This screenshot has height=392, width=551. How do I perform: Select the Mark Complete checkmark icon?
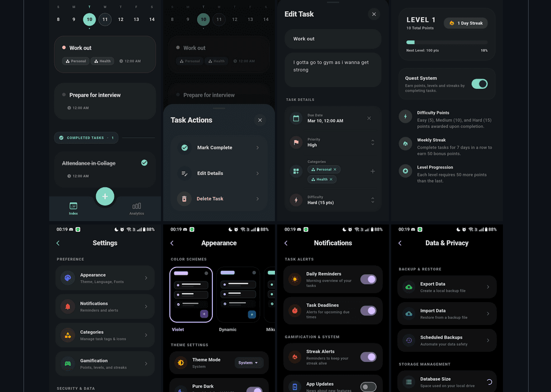point(184,147)
